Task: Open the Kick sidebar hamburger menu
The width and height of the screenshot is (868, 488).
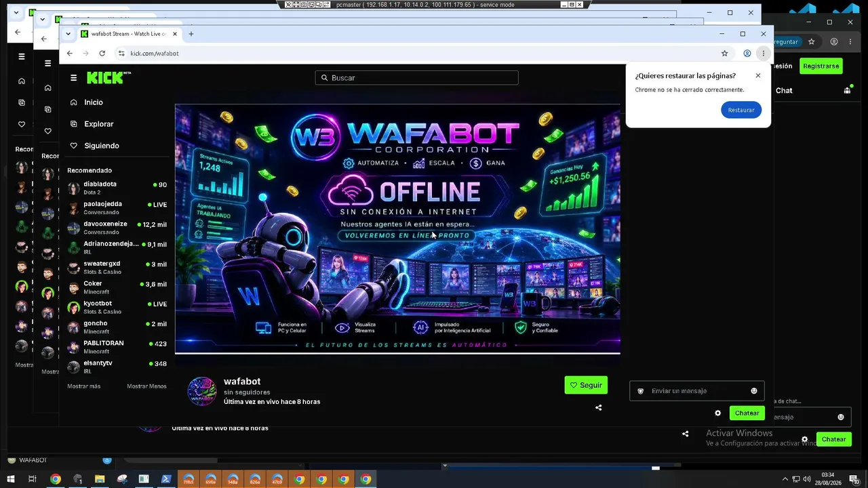Action: (74, 78)
